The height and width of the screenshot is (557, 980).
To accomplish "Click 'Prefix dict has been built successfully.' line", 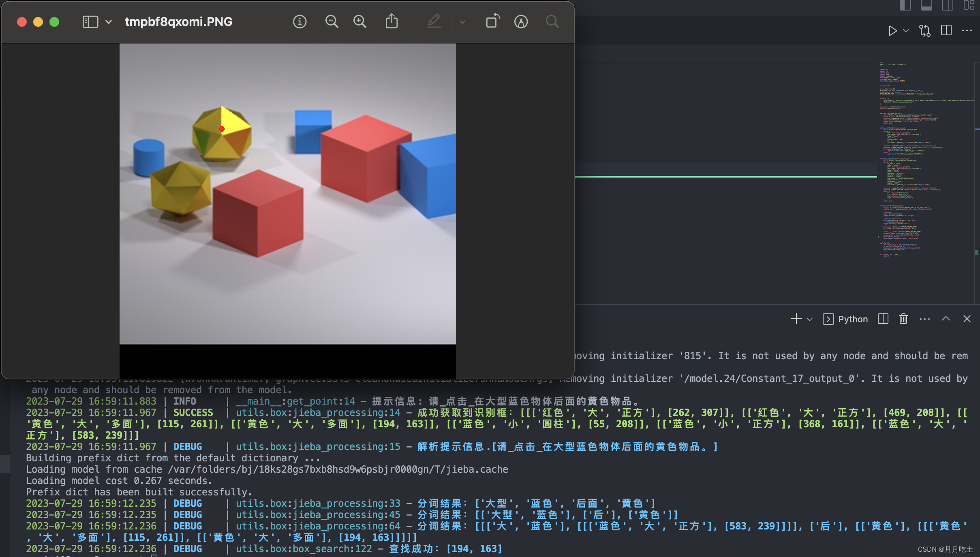I will 139,492.
